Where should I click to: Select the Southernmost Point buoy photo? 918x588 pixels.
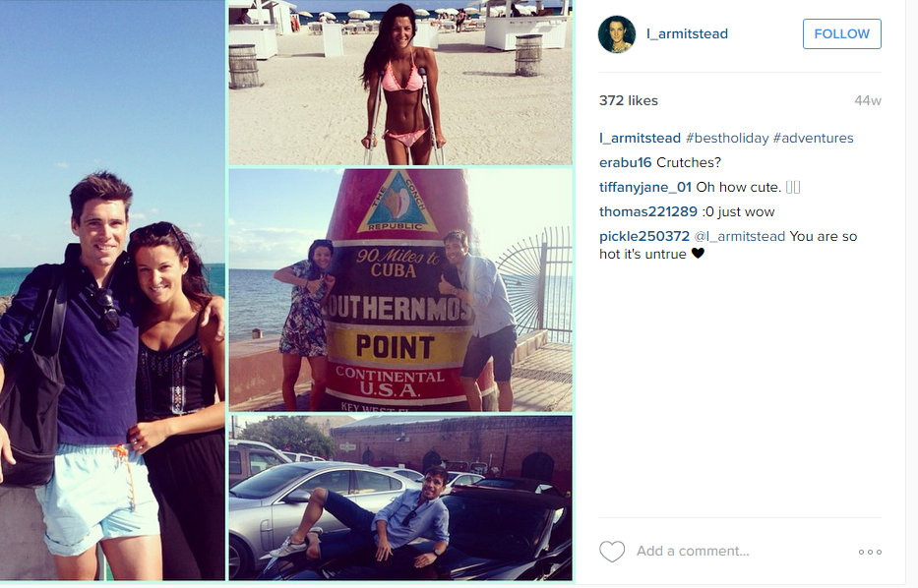coord(399,290)
